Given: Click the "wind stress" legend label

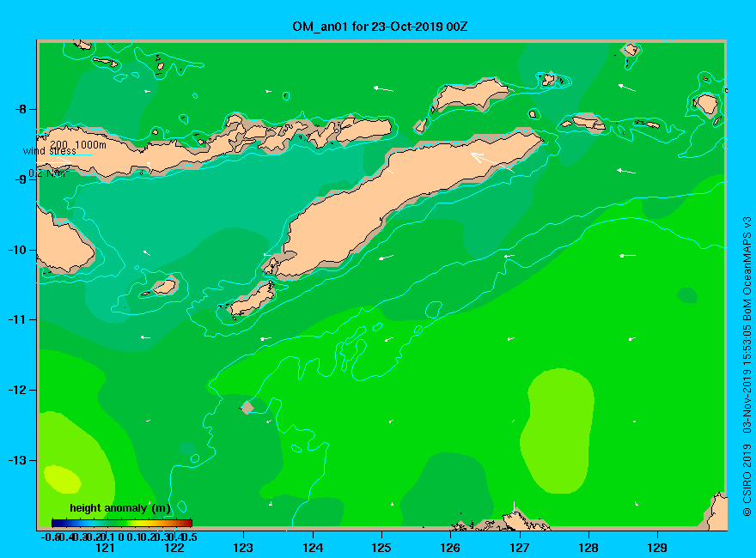Looking at the screenshot, I should click(x=49, y=151).
